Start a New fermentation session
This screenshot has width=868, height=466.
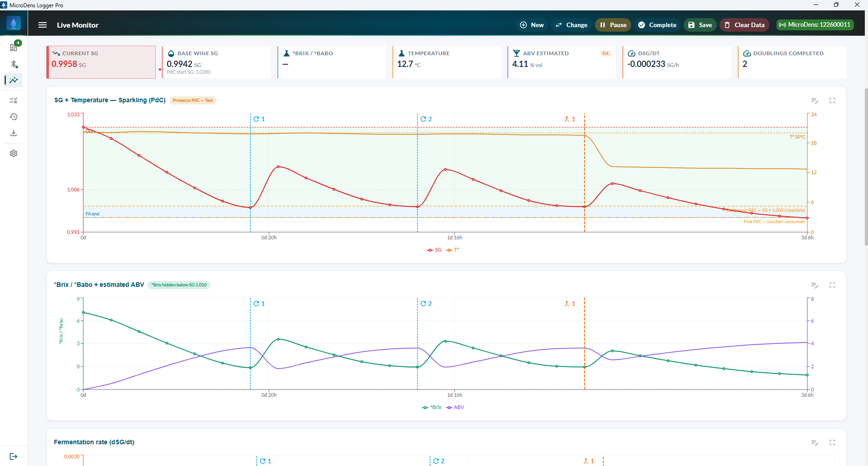(x=532, y=25)
